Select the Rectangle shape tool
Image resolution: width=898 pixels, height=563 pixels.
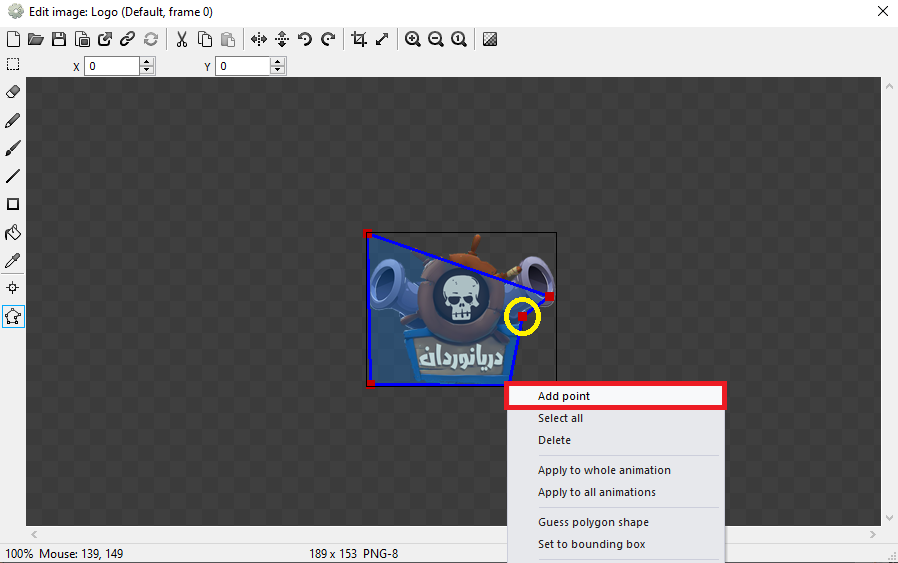pyautogui.click(x=13, y=204)
